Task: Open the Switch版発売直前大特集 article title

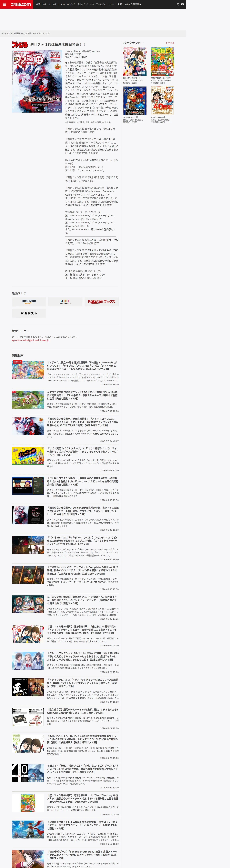Action: [x=83, y=511]
